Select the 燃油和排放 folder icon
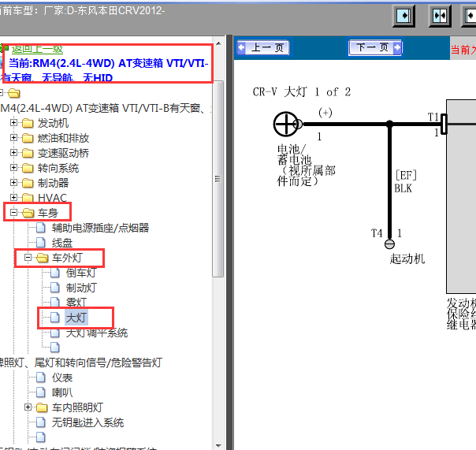Viewport: 476px width, 450px height. (28, 138)
